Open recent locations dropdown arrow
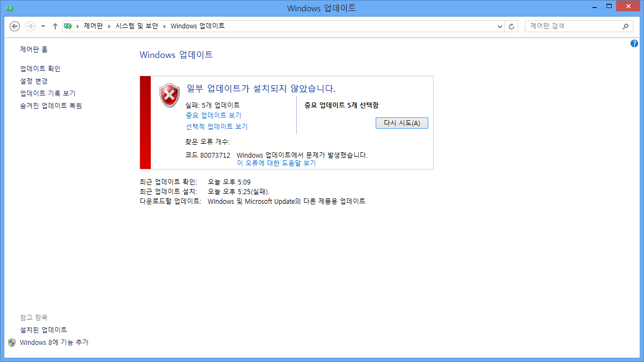 [43, 26]
